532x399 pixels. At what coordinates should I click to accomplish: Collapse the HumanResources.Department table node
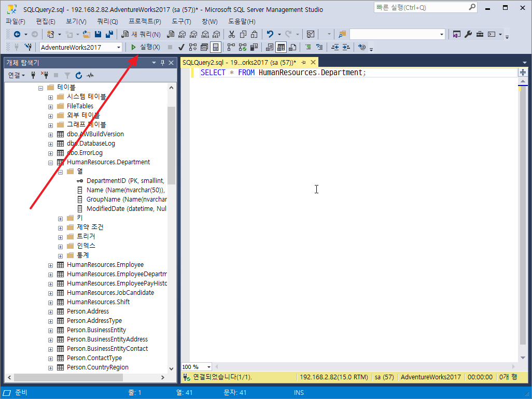[50, 163]
